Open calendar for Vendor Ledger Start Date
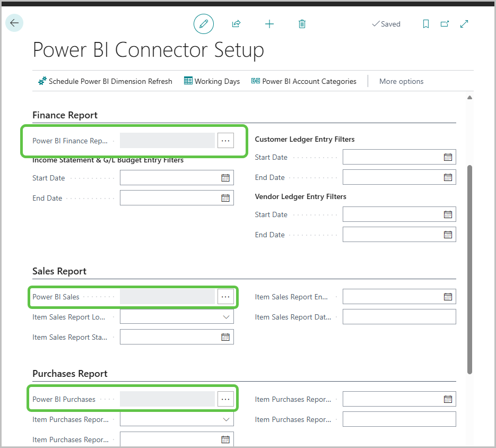The height and width of the screenshot is (448, 496). (x=448, y=214)
